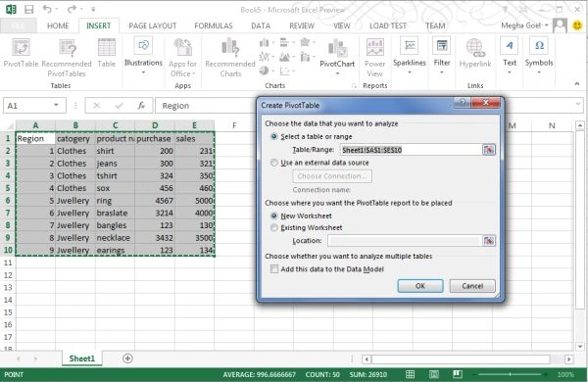
Task: Switch to Normal view in status bar
Action: (411, 374)
